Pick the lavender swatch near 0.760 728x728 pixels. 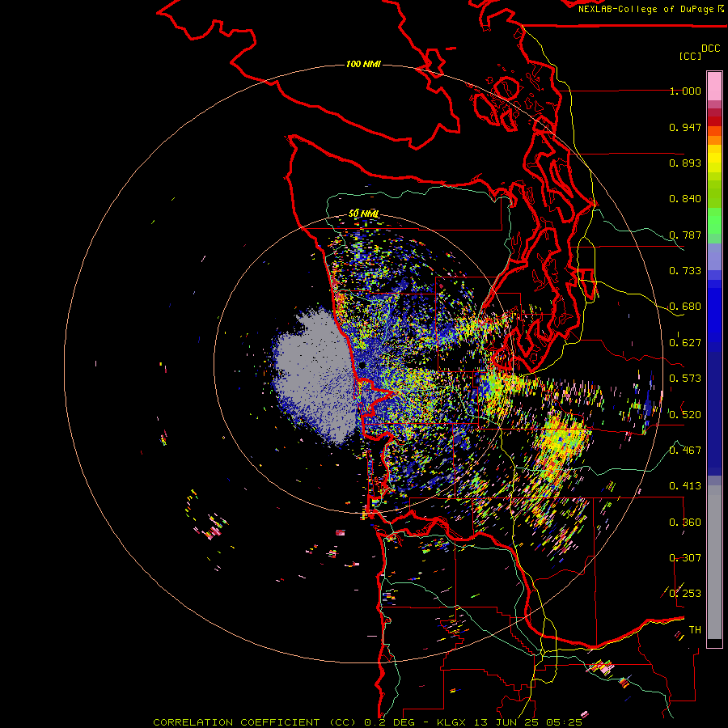(714, 256)
